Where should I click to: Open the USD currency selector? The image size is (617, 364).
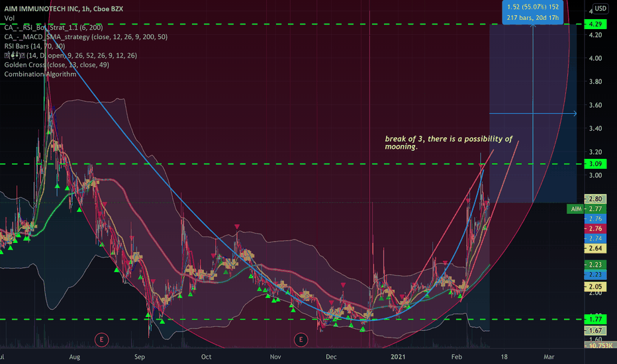(x=600, y=8)
